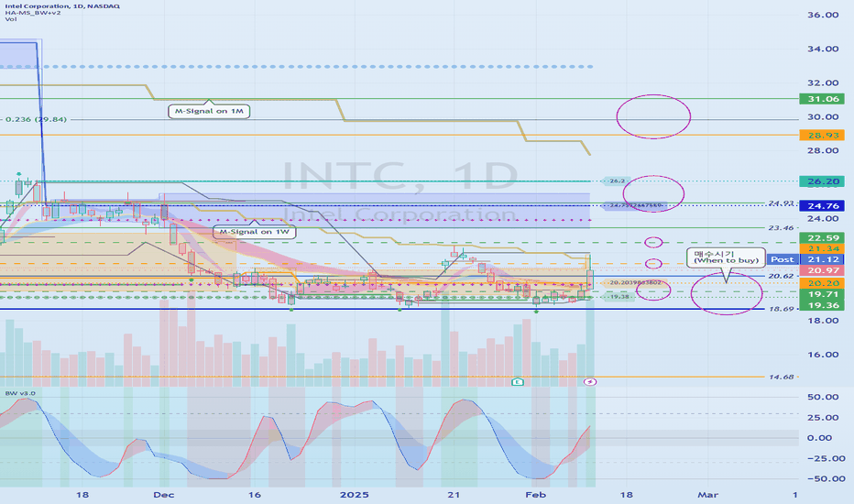Click the '20.2039883802' line tag
The image size is (854, 504).
[x=635, y=283]
